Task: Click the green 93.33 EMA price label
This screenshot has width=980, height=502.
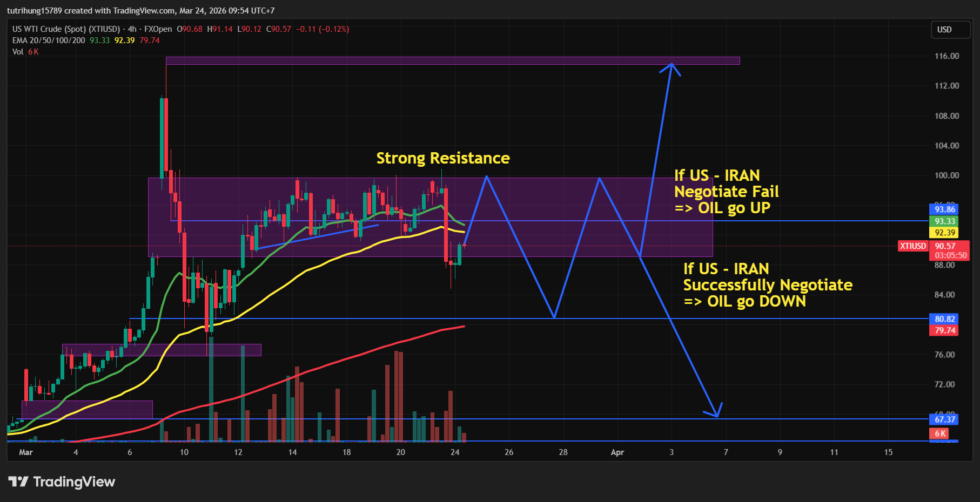Action: [x=944, y=221]
